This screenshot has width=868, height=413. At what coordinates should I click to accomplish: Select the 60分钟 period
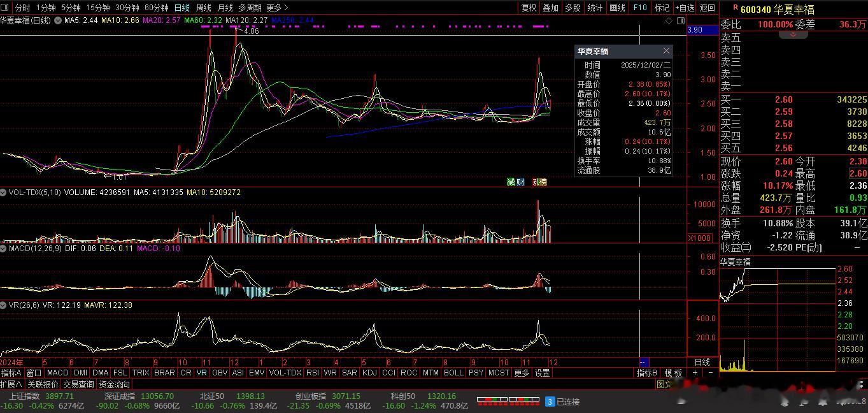click(x=157, y=8)
